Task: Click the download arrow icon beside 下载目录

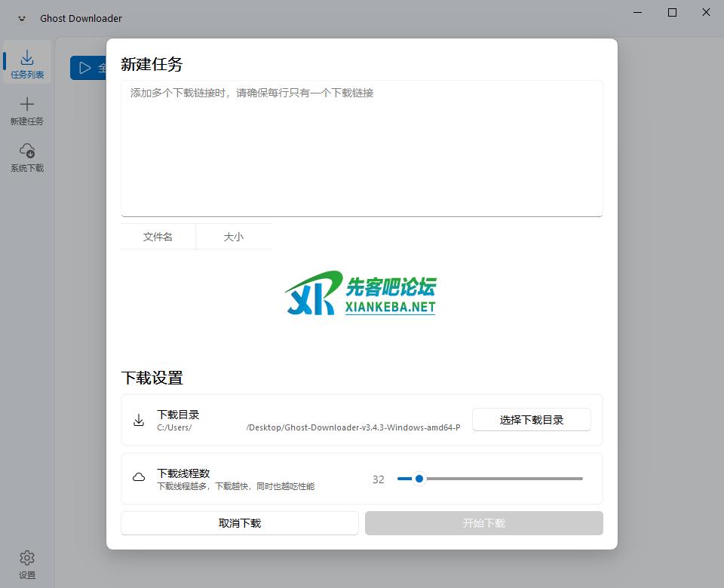Action: [139, 420]
